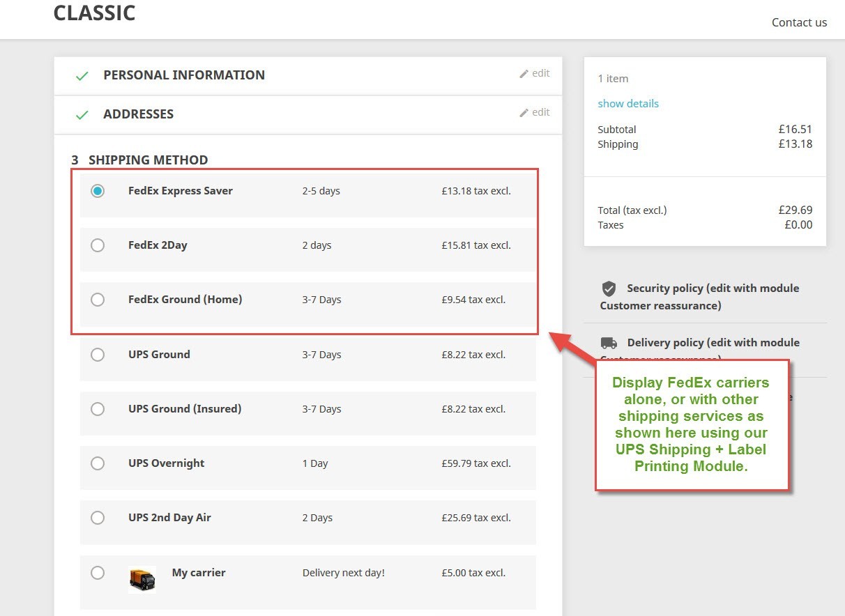The height and width of the screenshot is (616, 845).
Task: Select FedEx Ground (Home) delivery
Action: pyautogui.click(x=98, y=300)
